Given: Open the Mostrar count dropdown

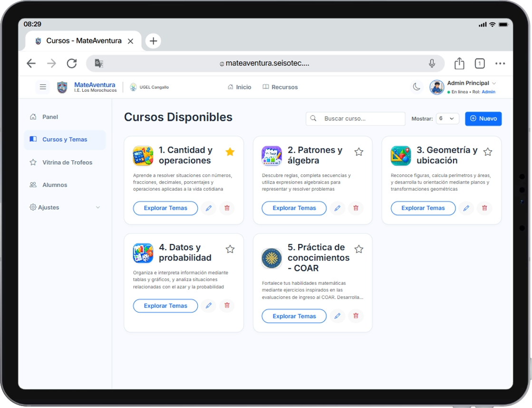Looking at the screenshot, I should (x=447, y=118).
